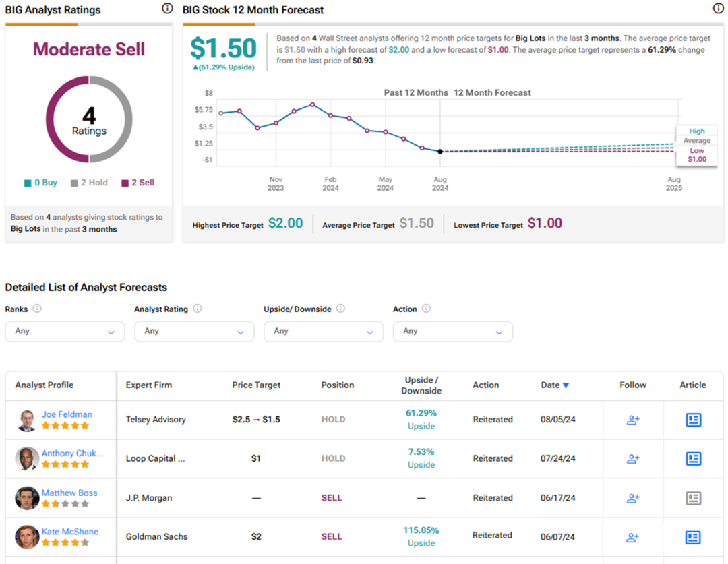Viewport: 728px width, 564px height.
Task: Click Kate McShane's star rating
Action: 65,542
